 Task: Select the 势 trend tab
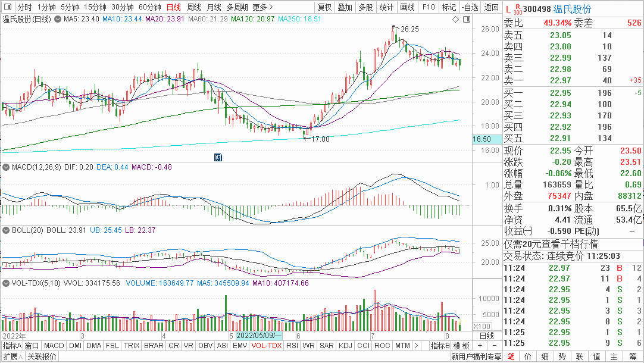(562, 356)
